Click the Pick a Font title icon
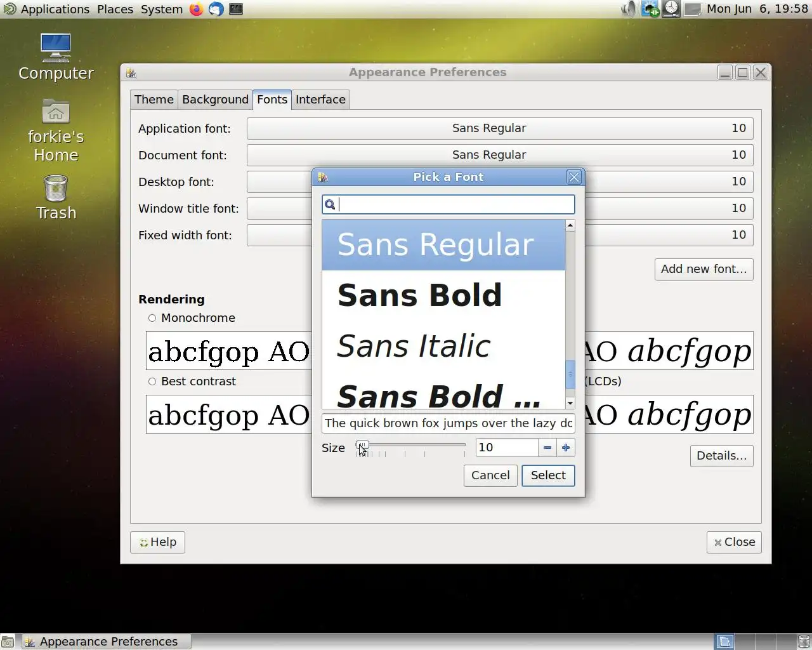The image size is (812, 650). (x=322, y=177)
